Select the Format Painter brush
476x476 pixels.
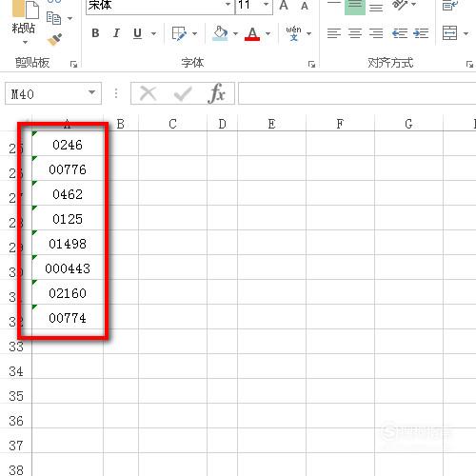(x=54, y=40)
